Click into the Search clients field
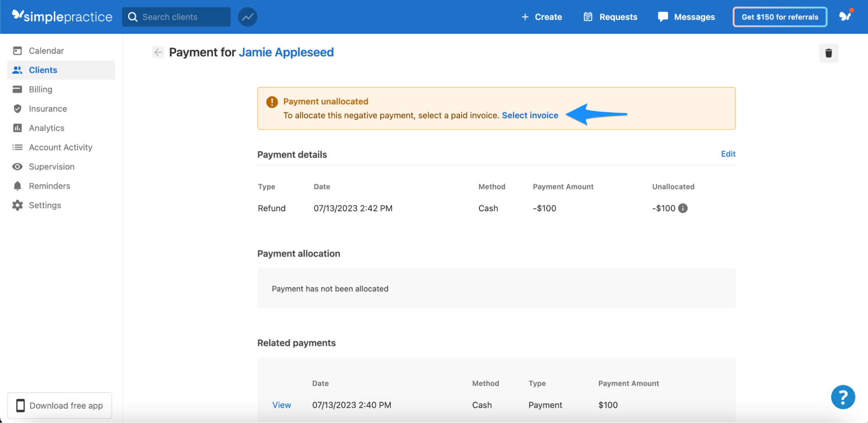 (176, 16)
